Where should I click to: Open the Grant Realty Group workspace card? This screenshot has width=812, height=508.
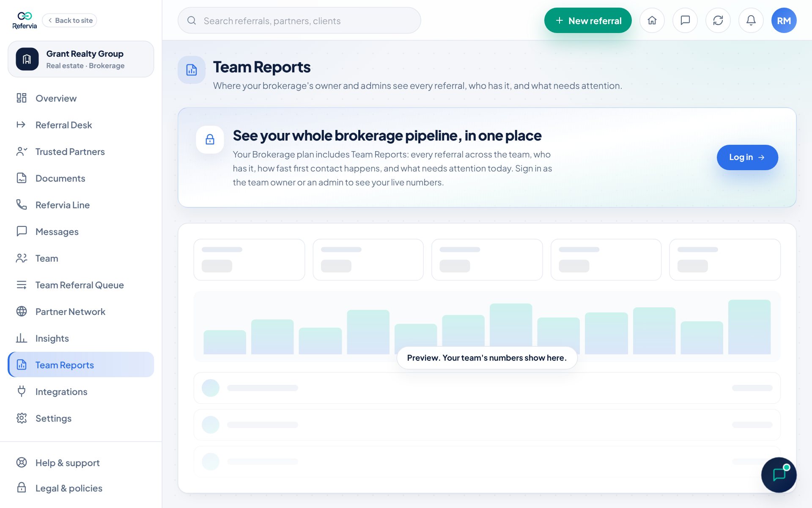coord(81,59)
